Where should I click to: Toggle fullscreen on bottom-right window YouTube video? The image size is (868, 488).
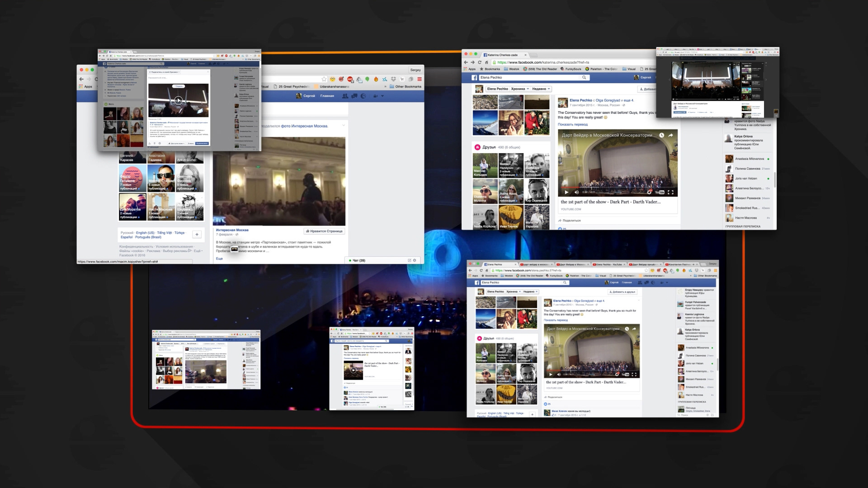634,374
